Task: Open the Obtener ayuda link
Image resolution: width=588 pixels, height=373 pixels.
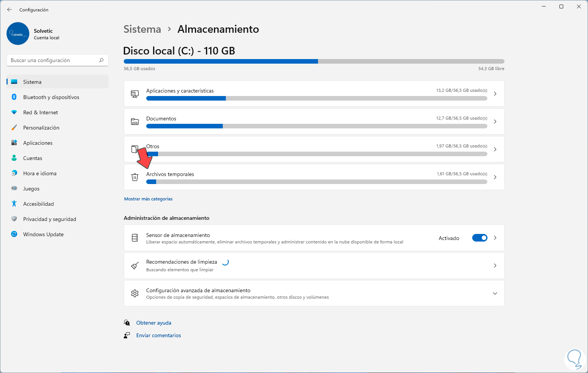Action: [x=153, y=323]
